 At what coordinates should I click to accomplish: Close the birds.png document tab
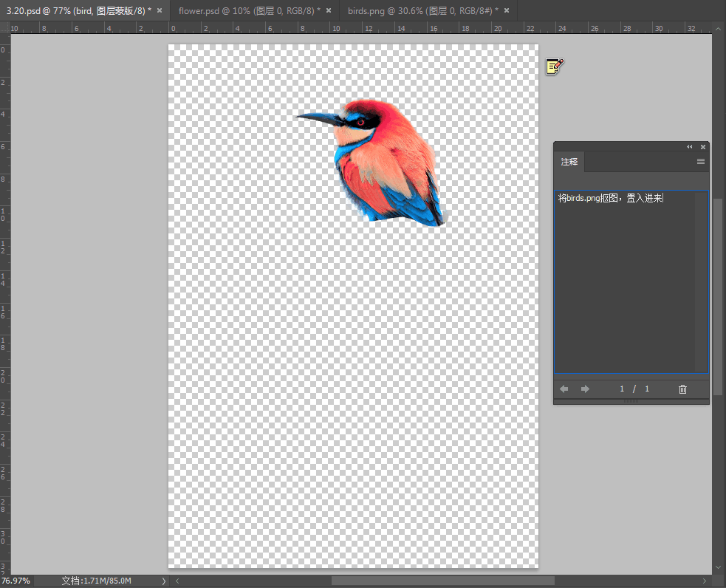tap(507, 10)
